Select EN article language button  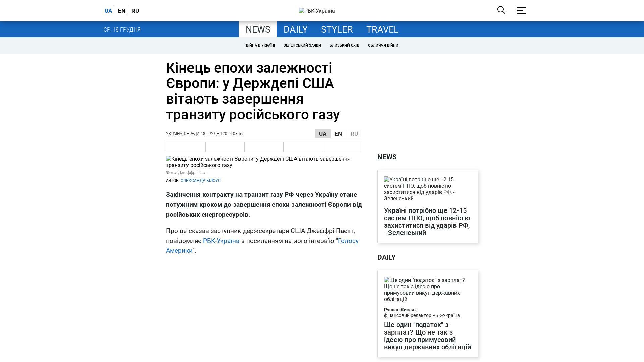[338, 134]
